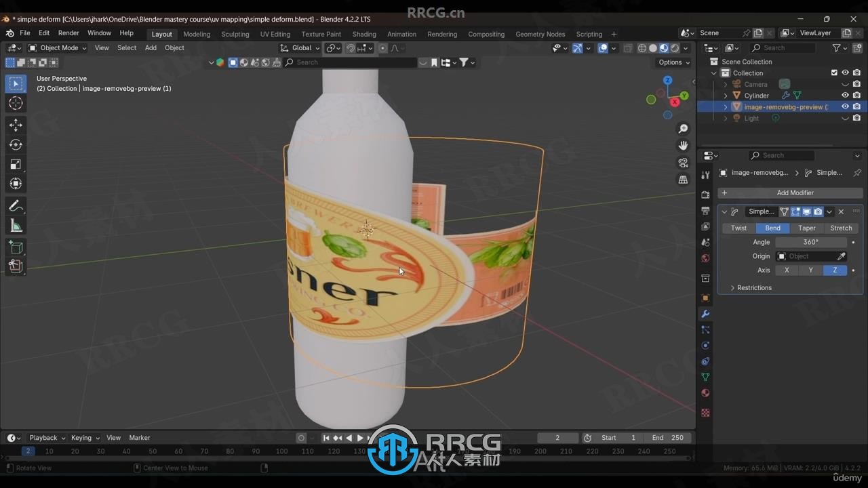Open the Render menu
Screen dimensions: 868x488
(68, 33)
